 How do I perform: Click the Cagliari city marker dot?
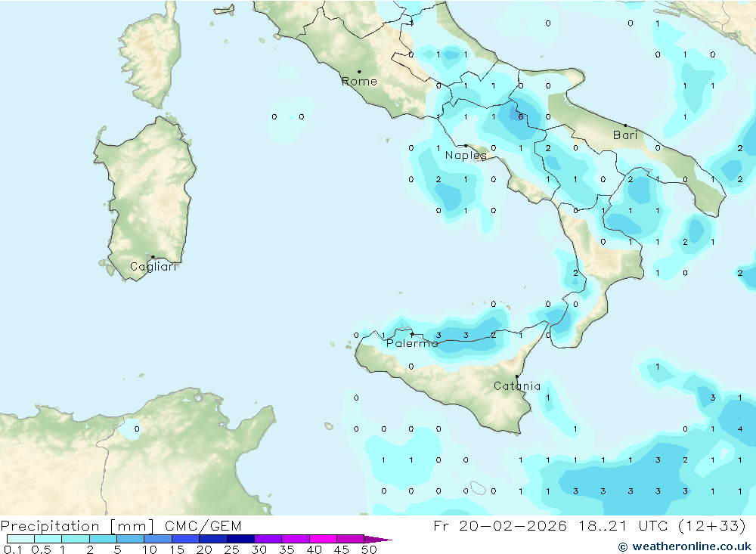click(x=153, y=257)
